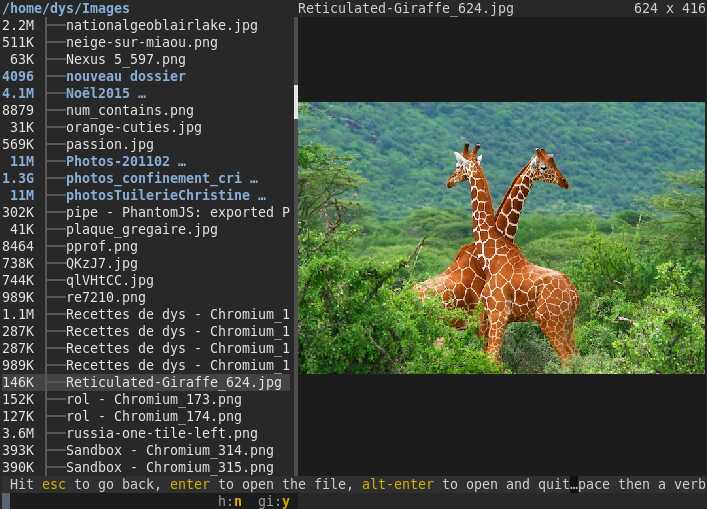Select passion.jpg entry
Screen dimensions: 707x509
[110, 145]
